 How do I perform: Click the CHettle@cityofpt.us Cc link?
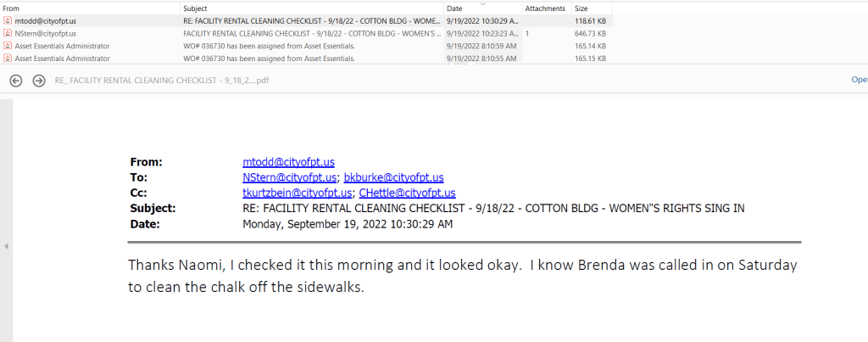click(x=407, y=193)
